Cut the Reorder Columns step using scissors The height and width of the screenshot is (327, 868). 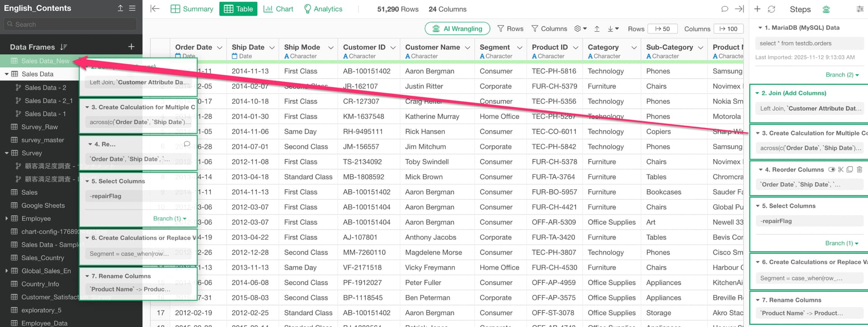tap(841, 170)
